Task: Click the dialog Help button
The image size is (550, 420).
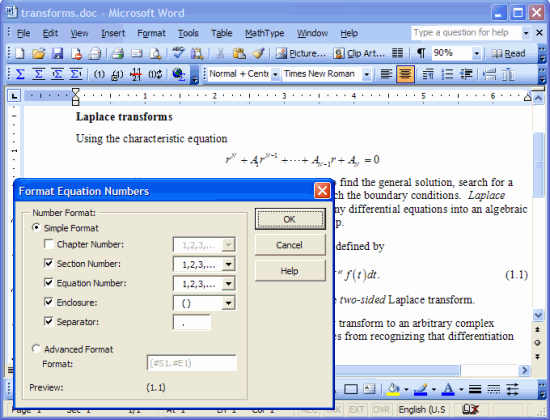Action: 290,271
